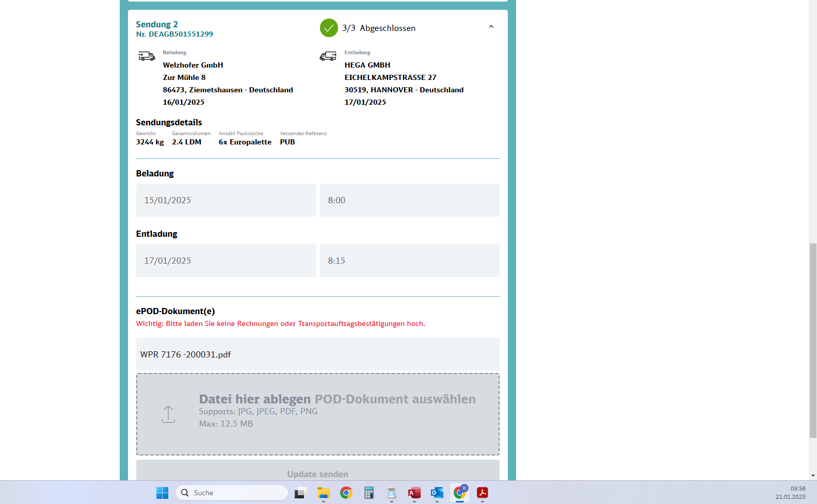Screen dimensions: 817x504
Task: Click the Beladung truck icon
Action: coord(147,56)
